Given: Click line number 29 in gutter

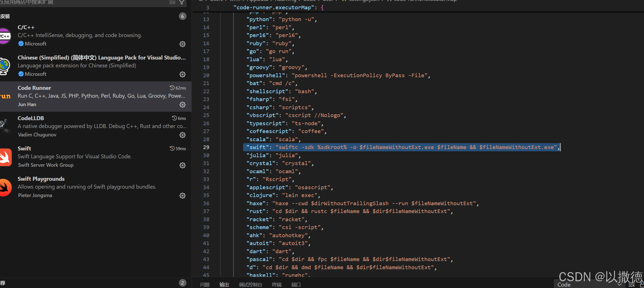Looking at the screenshot, I should pyautogui.click(x=206, y=147).
